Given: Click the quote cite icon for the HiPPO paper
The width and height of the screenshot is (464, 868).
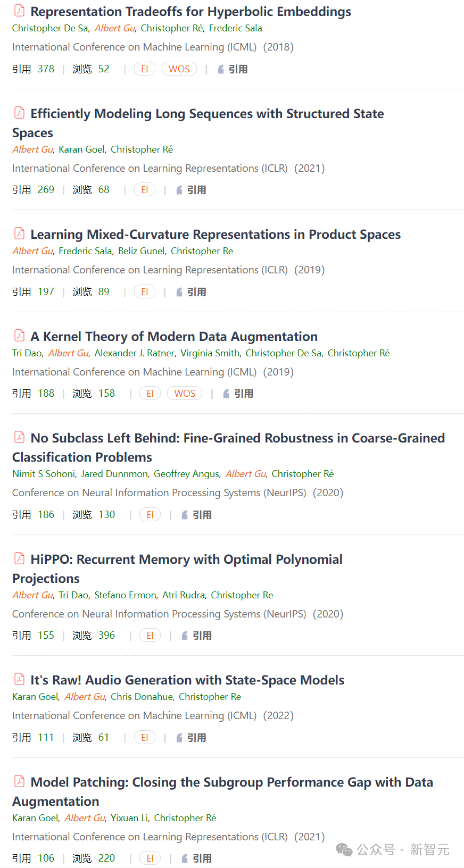Looking at the screenshot, I should (185, 636).
